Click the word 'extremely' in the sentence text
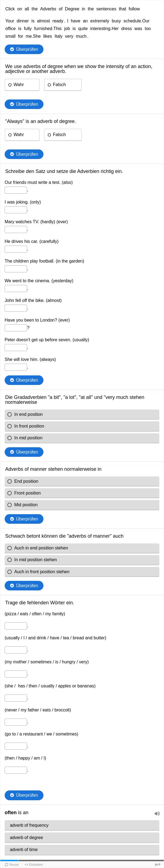 (x=99, y=21)
